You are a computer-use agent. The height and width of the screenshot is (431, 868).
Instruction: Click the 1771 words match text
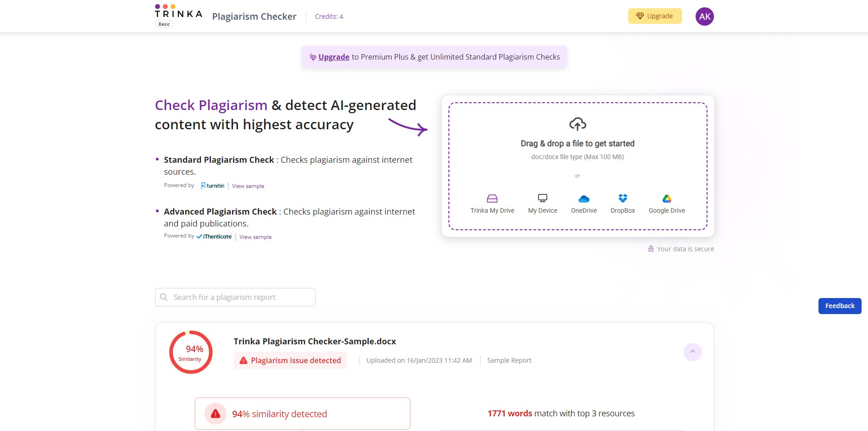coord(561,414)
